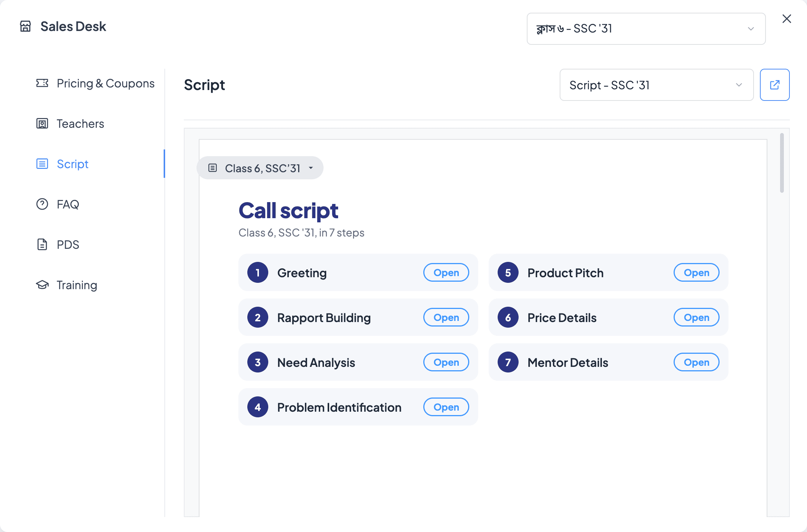807x532 pixels.
Task: Open the Price Details step
Action: (696, 317)
